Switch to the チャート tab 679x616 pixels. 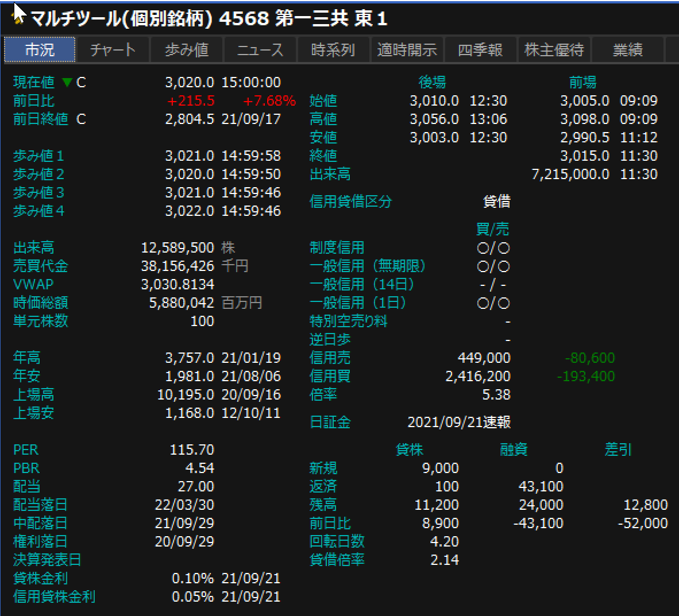[113, 50]
